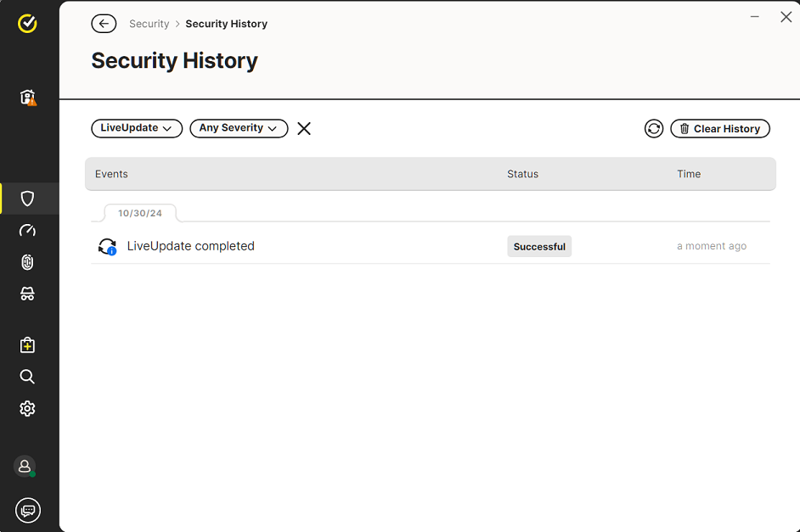Click the Clear History button
Screen dimensions: 800x532
(720, 129)
